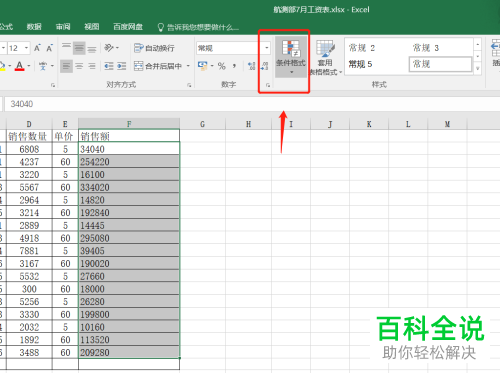Select the cell with 6808

point(29,149)
